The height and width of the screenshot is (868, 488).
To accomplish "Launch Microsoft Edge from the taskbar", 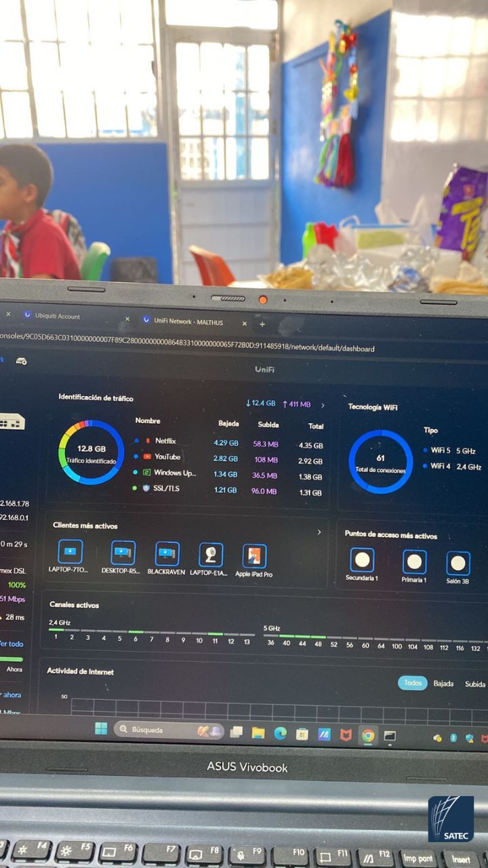I will (280, 733).
